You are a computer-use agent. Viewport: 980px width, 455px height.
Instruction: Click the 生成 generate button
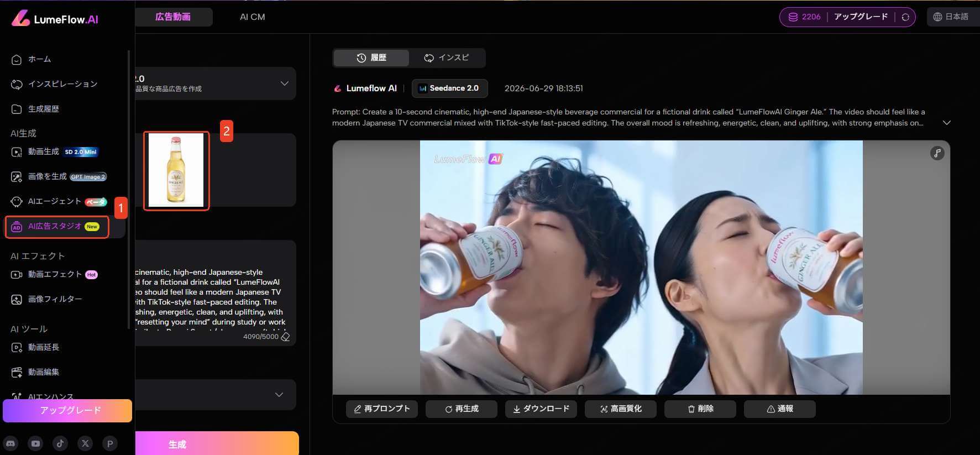(217, 443)
